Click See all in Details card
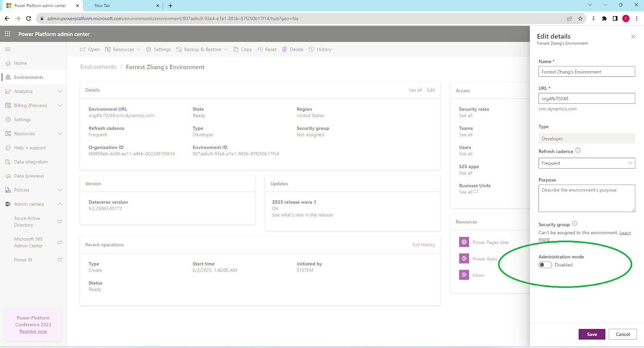 [415, 90]
